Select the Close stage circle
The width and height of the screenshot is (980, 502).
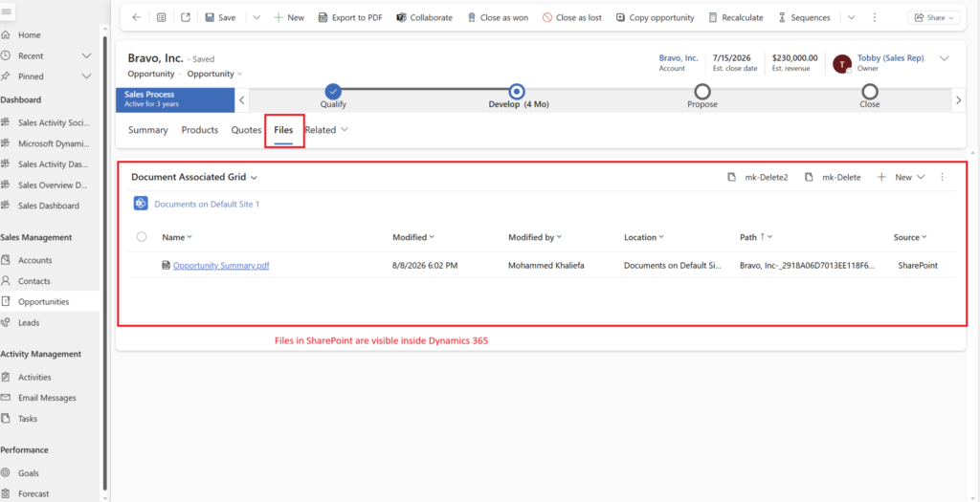pos(869,92)
